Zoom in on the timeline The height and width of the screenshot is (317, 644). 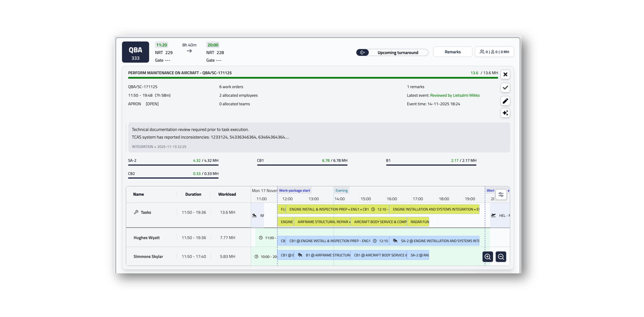(488, 257)
